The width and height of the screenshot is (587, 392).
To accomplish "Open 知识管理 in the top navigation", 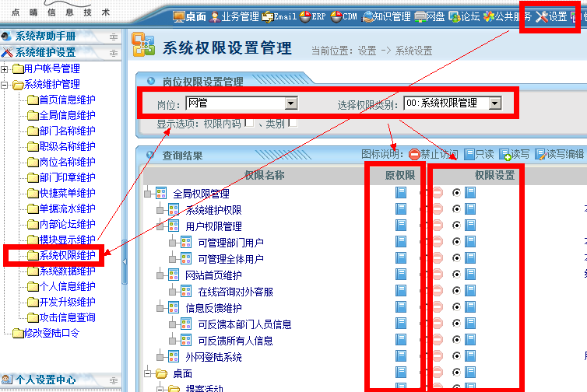I will 386,16.
